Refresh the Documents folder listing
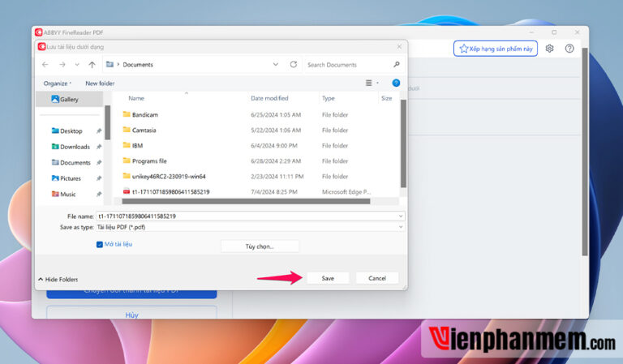The width and height of the screenshot is (623, 364). click(x=293, y=64)
